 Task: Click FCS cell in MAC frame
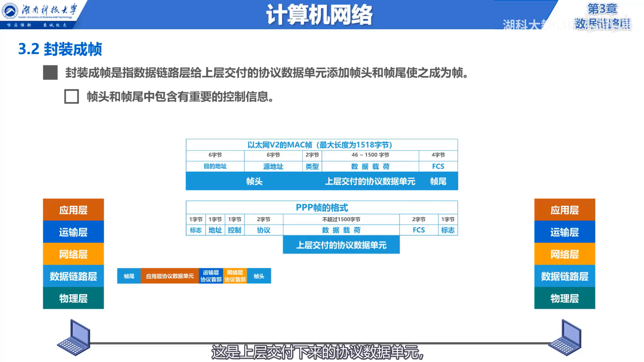pos(438,166)
